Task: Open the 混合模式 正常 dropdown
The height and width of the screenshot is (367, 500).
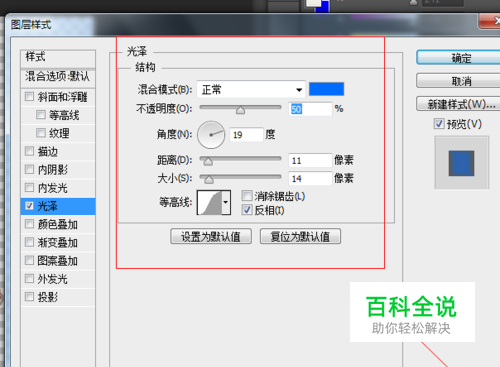Action: click(x=251, y=90)
